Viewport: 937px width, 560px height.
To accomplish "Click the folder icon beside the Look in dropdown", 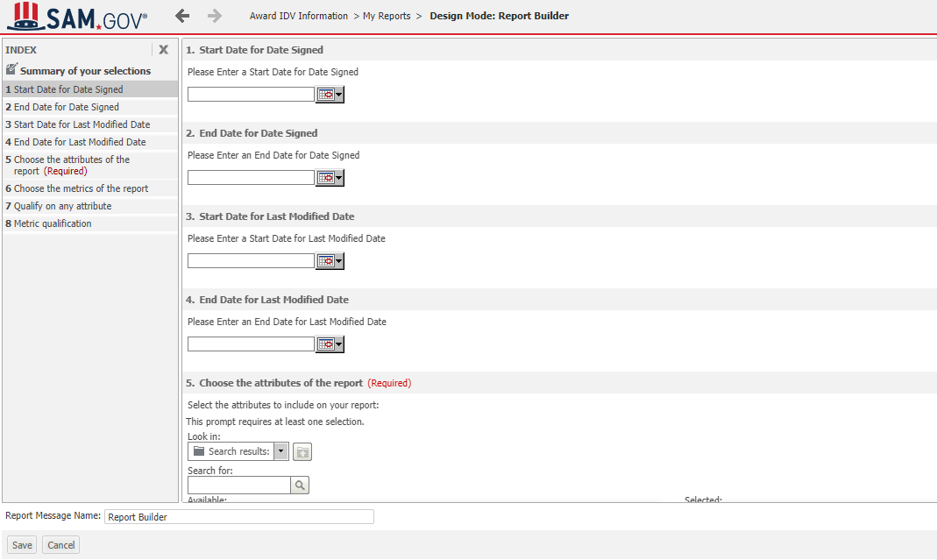I will pos(302,451).
